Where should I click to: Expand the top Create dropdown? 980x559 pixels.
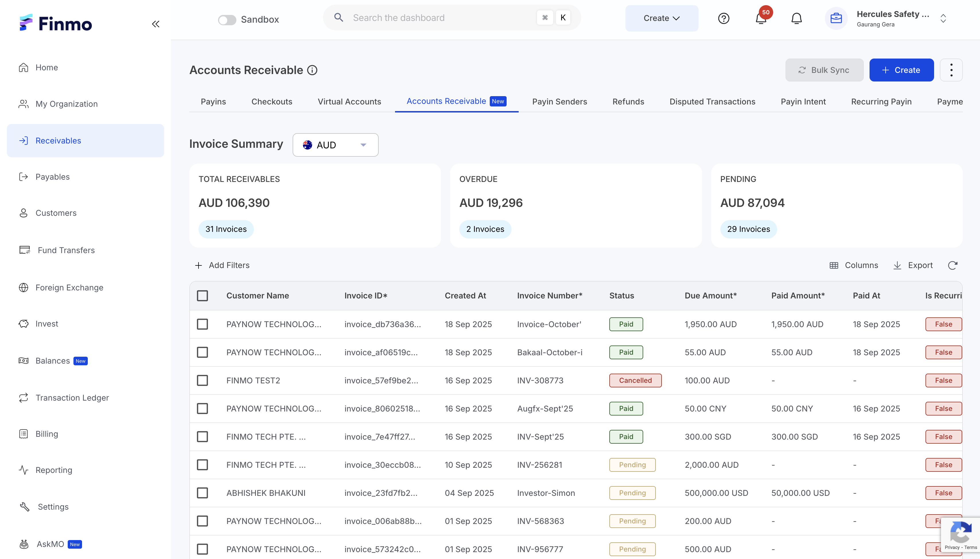click(662, 18)
